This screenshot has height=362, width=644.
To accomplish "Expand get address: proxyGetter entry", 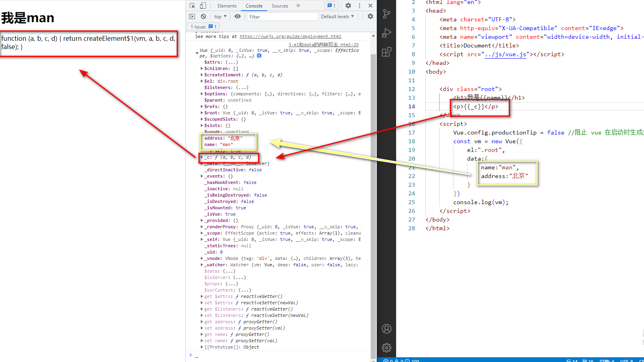I will pyautogui.click(x=202, y=322).
